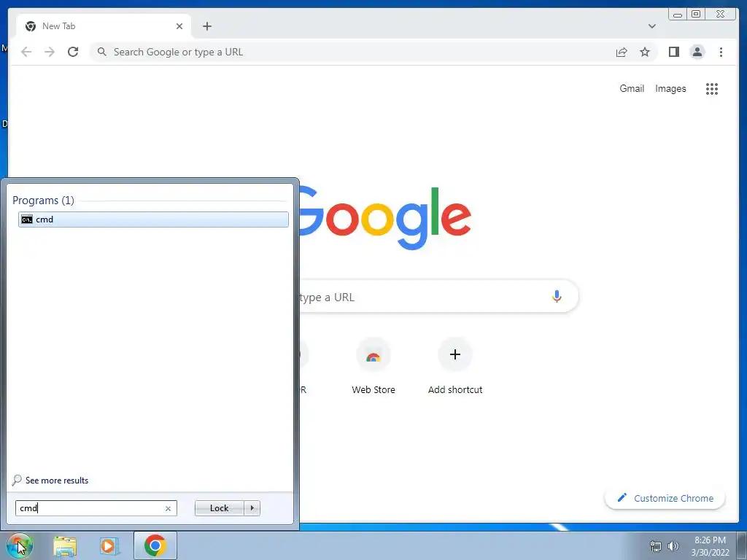This screenshot has width=747, height=560.
Task: Click the Start menu search field
Action: pyautogui.click(x=96, y=508)
